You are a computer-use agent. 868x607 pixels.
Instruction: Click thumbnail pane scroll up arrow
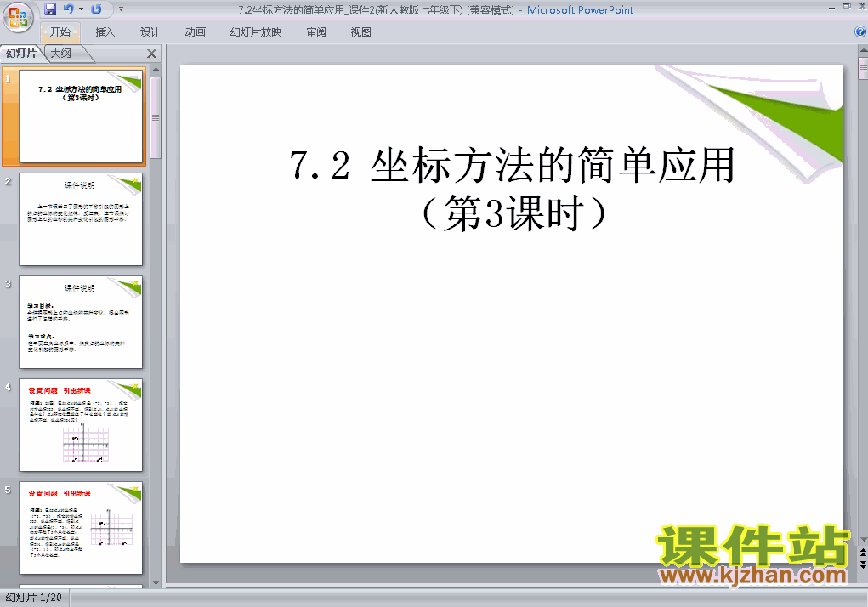156,71
